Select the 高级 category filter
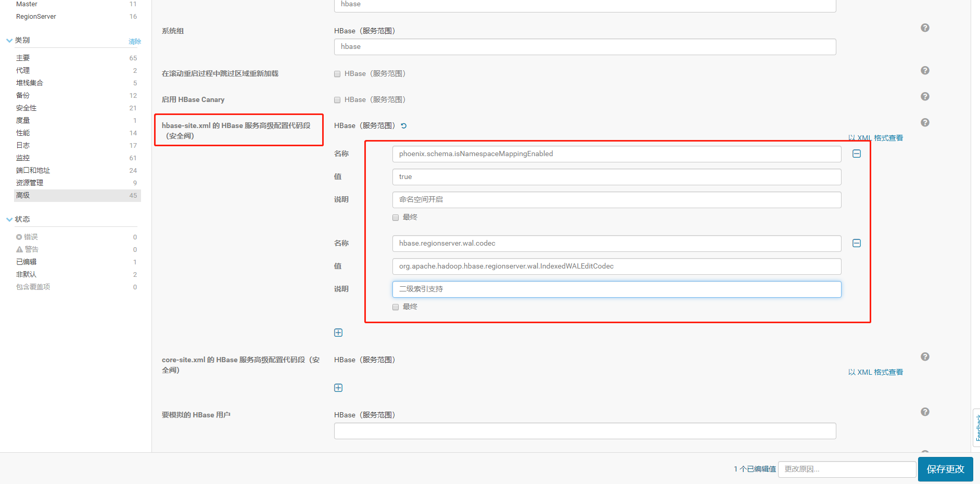Viewport: 980px width, 484px height. pyautogui.click(x=77, y=195)
